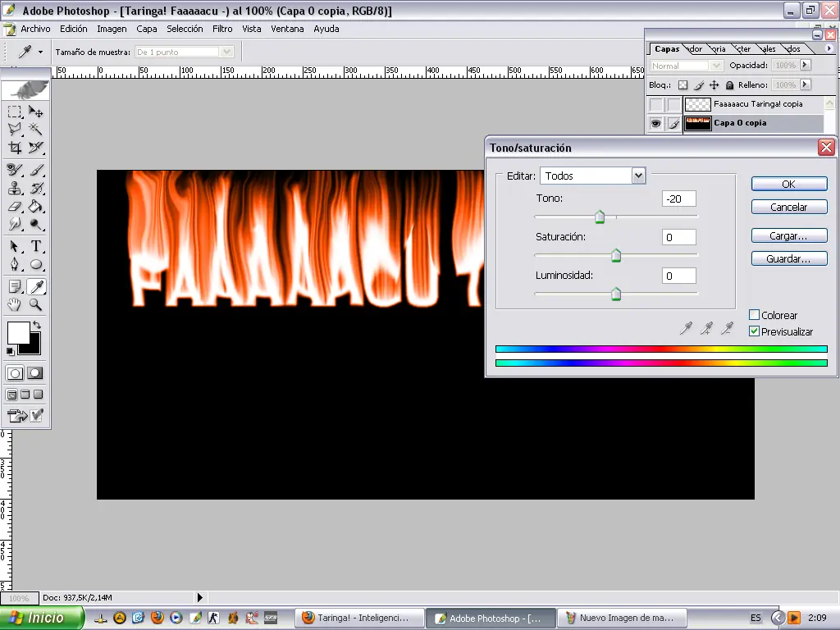840x630 pixels.
Task: Select the Burn tool
Action: coord(36,224)
